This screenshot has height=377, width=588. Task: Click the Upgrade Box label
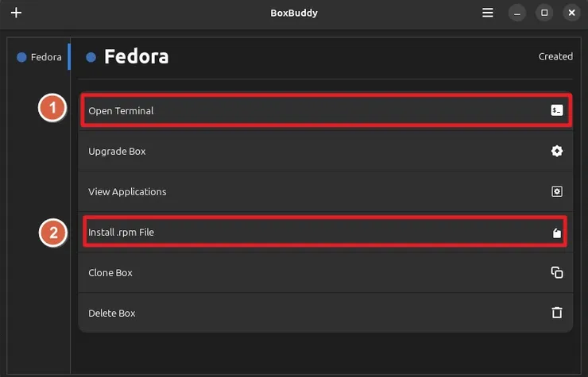point(117,151)
